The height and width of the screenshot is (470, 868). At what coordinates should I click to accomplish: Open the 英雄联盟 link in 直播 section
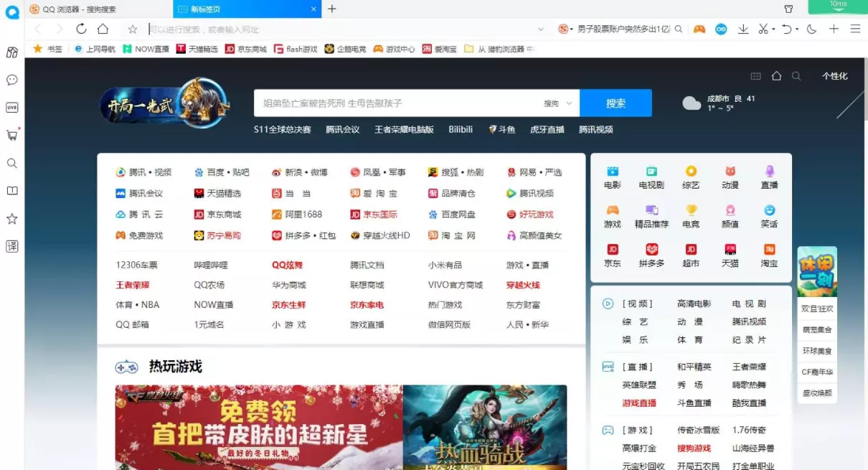click(x=639, y=385)
